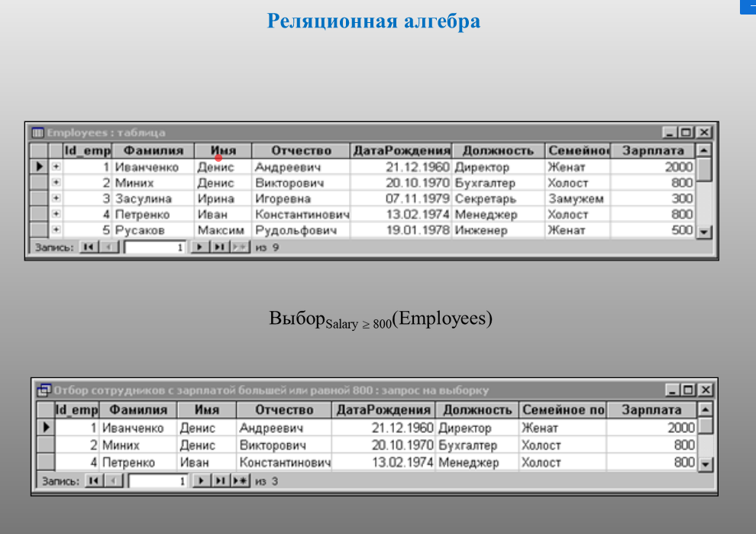Click the Employees table window icon
Image resolution: width=756 pixels, height=534 pixels.
[x=37, y=132]
